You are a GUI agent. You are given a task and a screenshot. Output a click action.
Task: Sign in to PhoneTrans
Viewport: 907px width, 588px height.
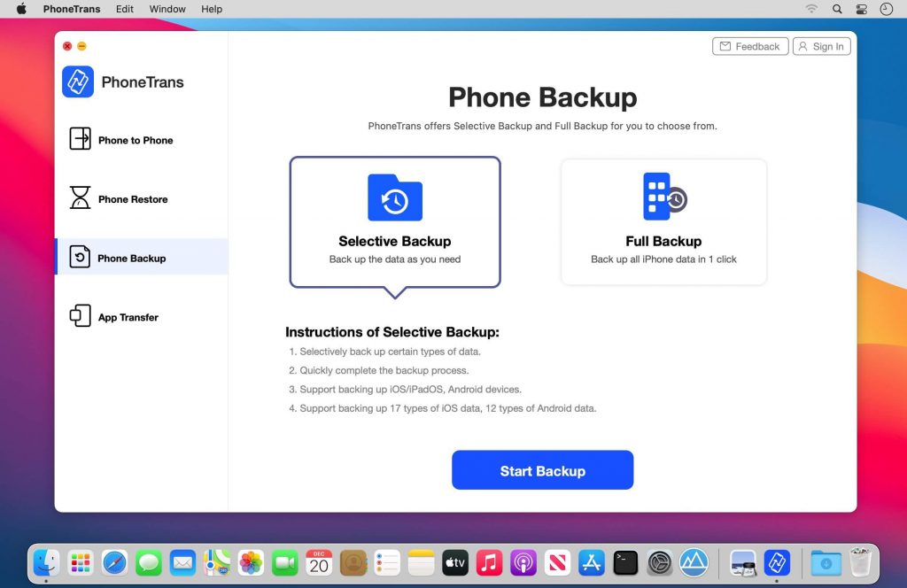point(821,46)
